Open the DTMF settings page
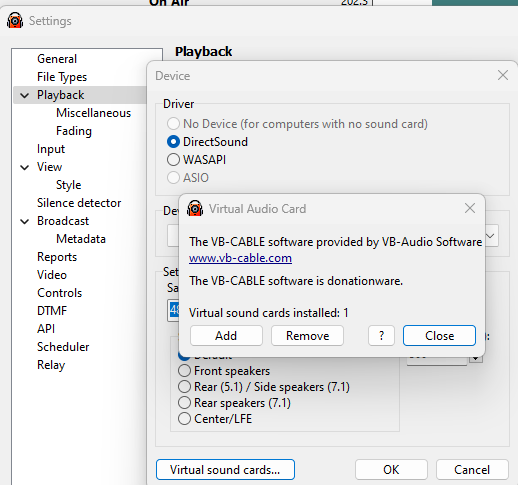The height and width of the screenshot is (485, 518). (52, 311)
